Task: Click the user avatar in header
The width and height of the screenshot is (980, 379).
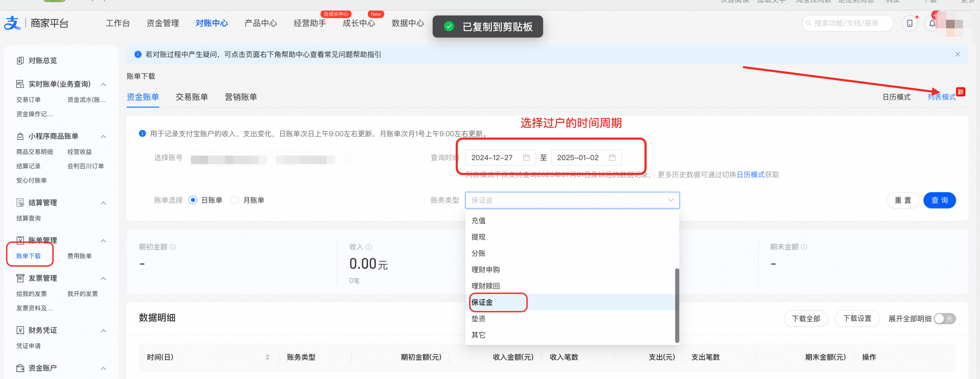Action: (x=953, y=24)
